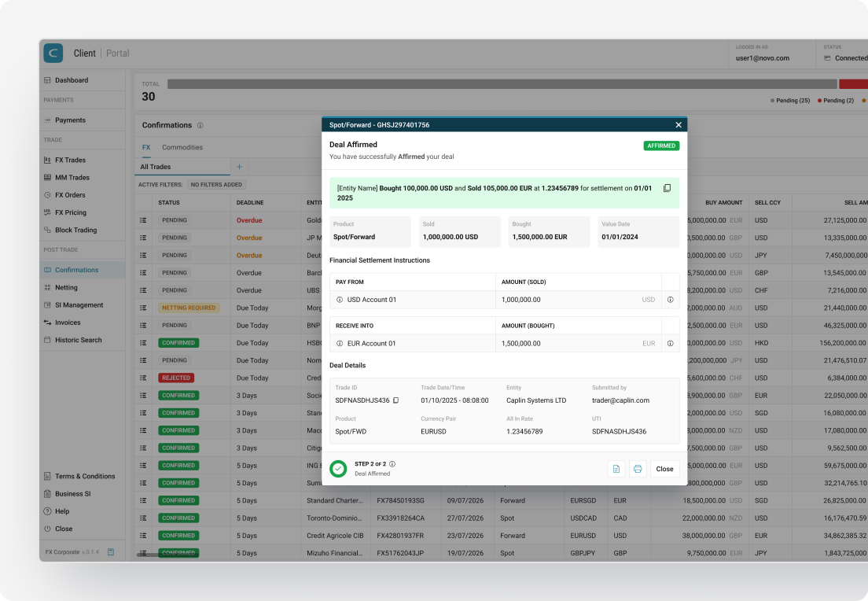
Task: Open Terms & Conditions
Action: (82, 477)
